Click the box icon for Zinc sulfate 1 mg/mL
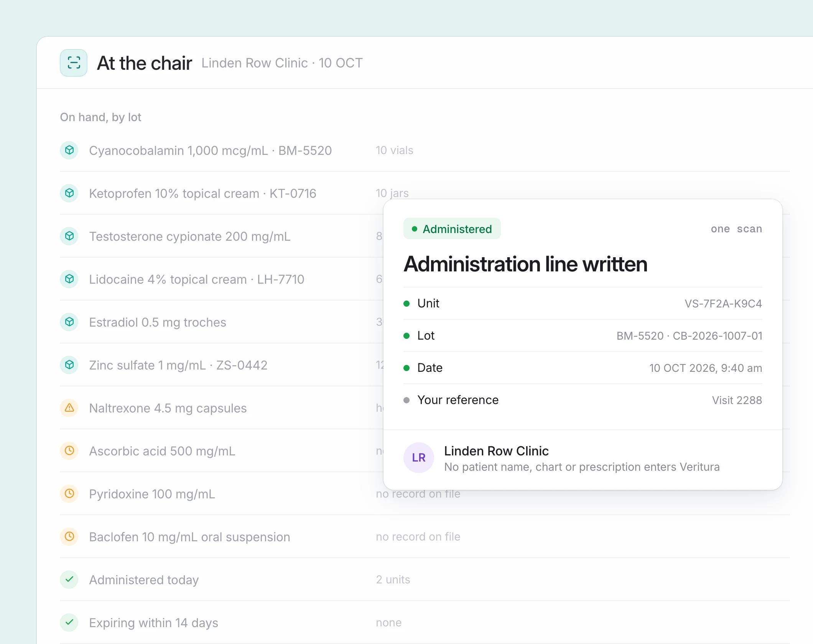This screenshot has height=644, width=813. 69,365
